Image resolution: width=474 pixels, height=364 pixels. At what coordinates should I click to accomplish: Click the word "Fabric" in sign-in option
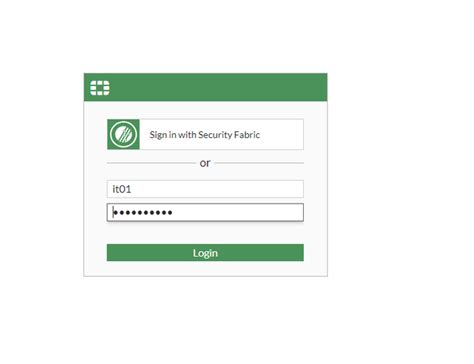point(247,135)
